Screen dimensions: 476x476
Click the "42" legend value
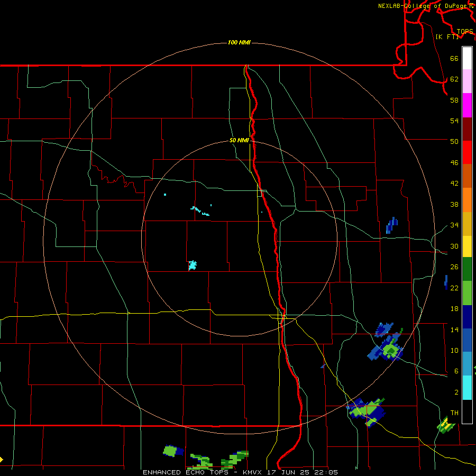(454, 184)
